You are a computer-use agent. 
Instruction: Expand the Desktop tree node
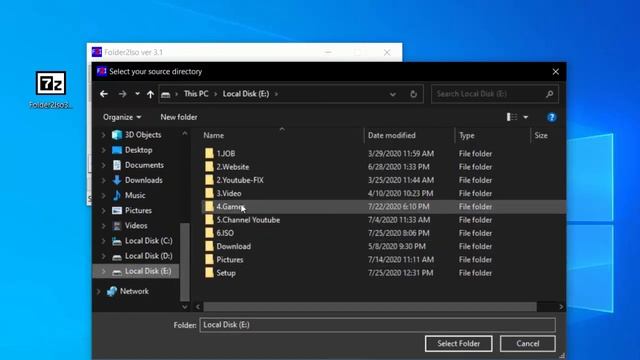coord(103,150)
